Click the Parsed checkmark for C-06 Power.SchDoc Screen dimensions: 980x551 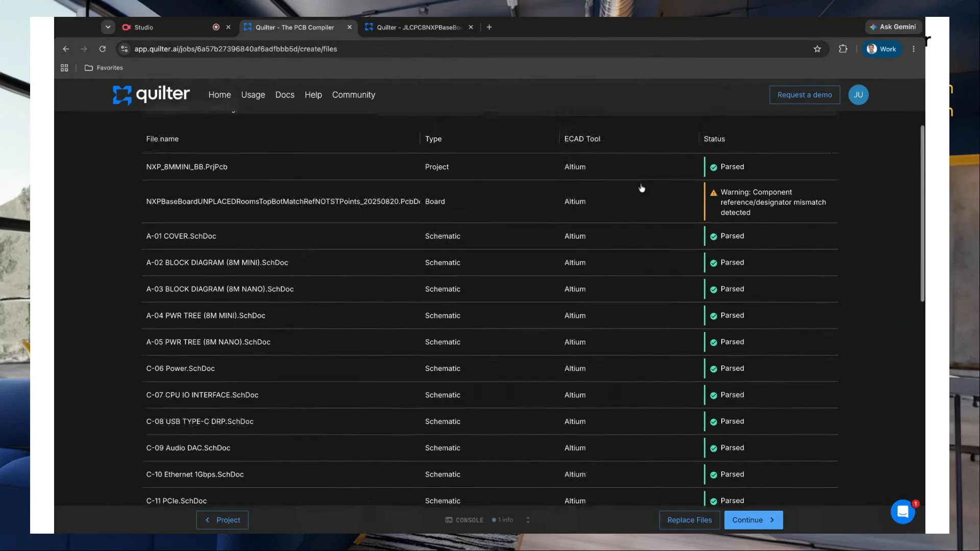(x=714, y=369)
